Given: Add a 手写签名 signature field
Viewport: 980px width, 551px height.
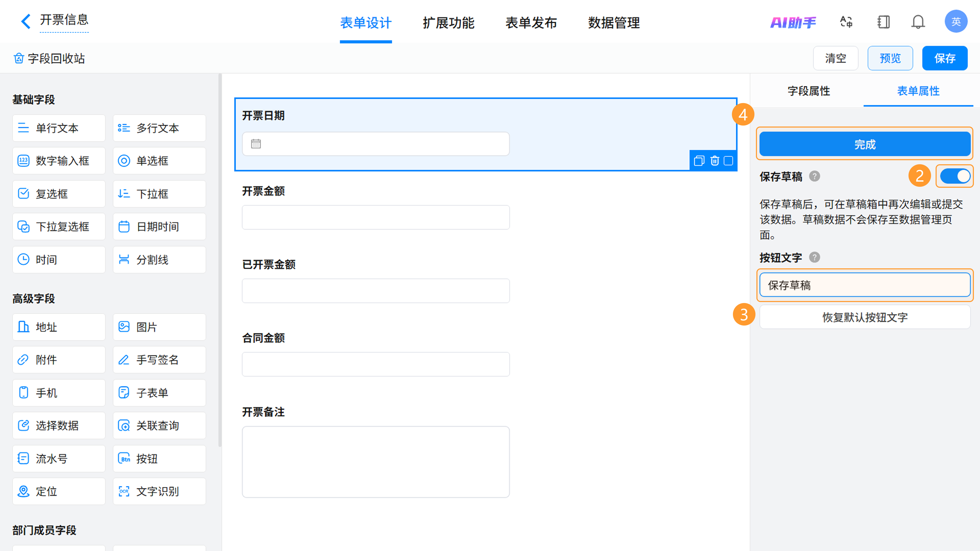Looking at the screenshot, I should [159, 360].
